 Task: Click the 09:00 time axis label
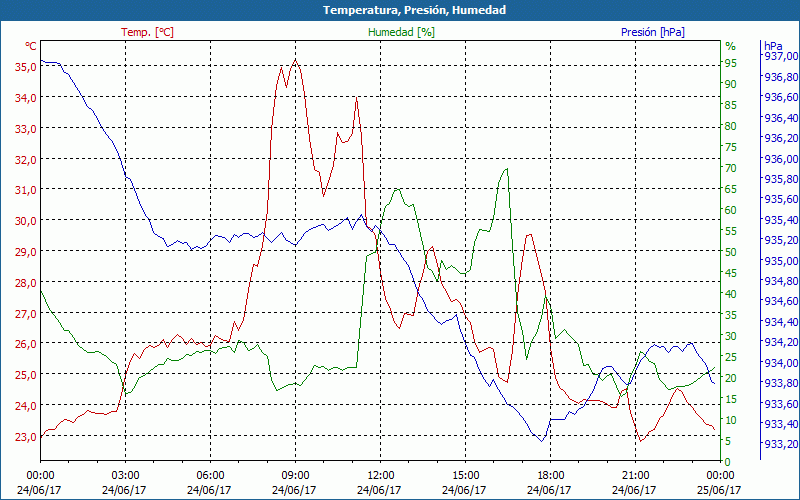[x=295, y=476]
